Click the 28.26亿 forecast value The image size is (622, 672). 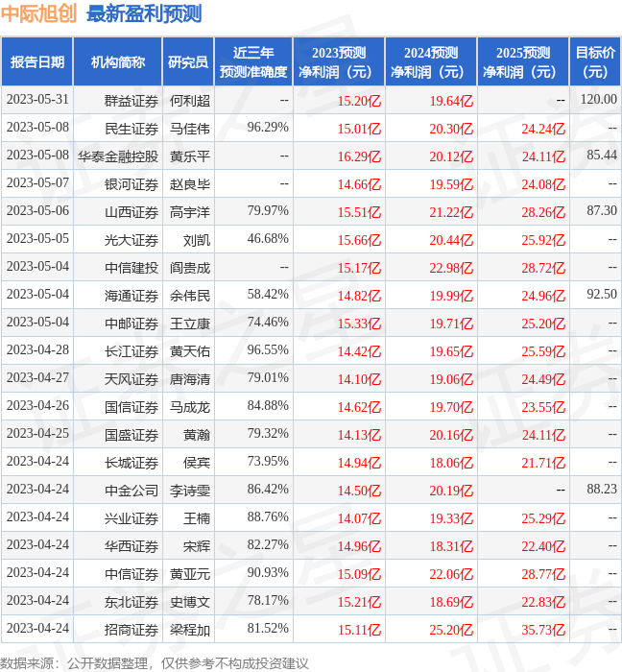click(543, 212)
